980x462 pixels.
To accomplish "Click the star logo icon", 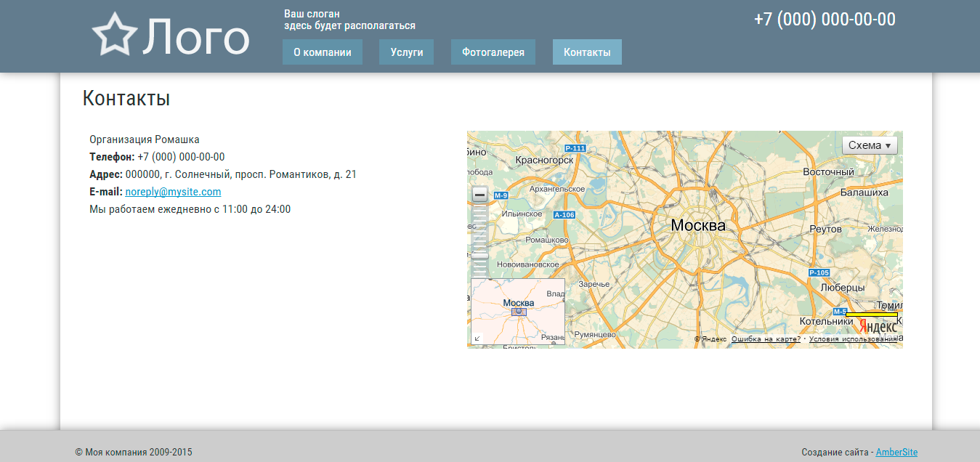I will coord(114,34).
